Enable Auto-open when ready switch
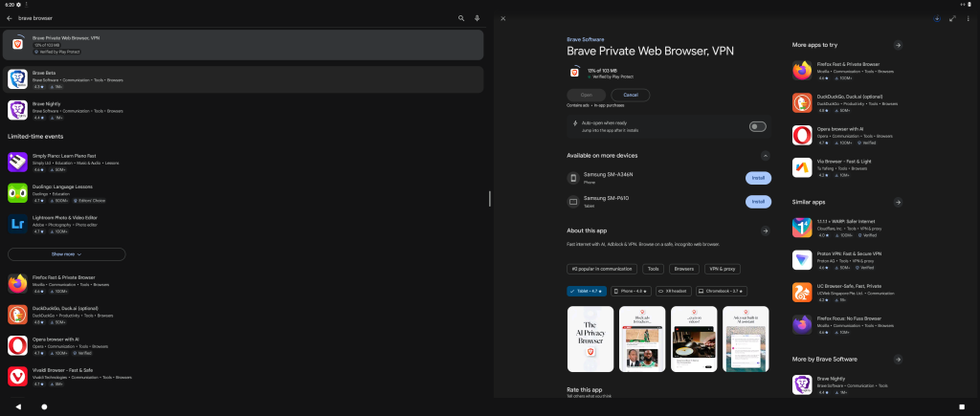 (758, 126)
